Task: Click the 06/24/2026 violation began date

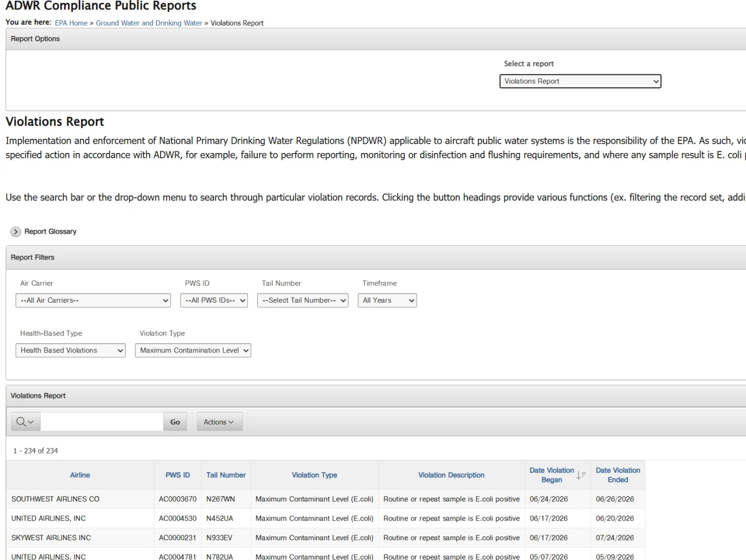Action: [x=549, y=499]
